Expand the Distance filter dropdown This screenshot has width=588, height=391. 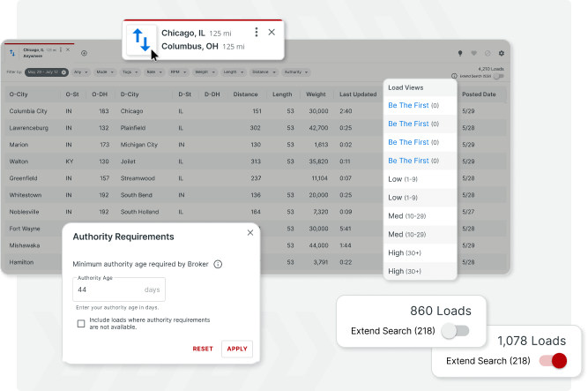[262, 71]
